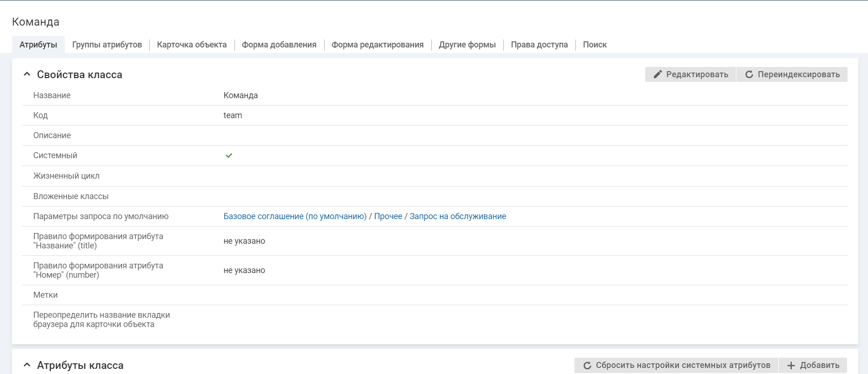Select the Атрибуты tab

tap(38, 45)
